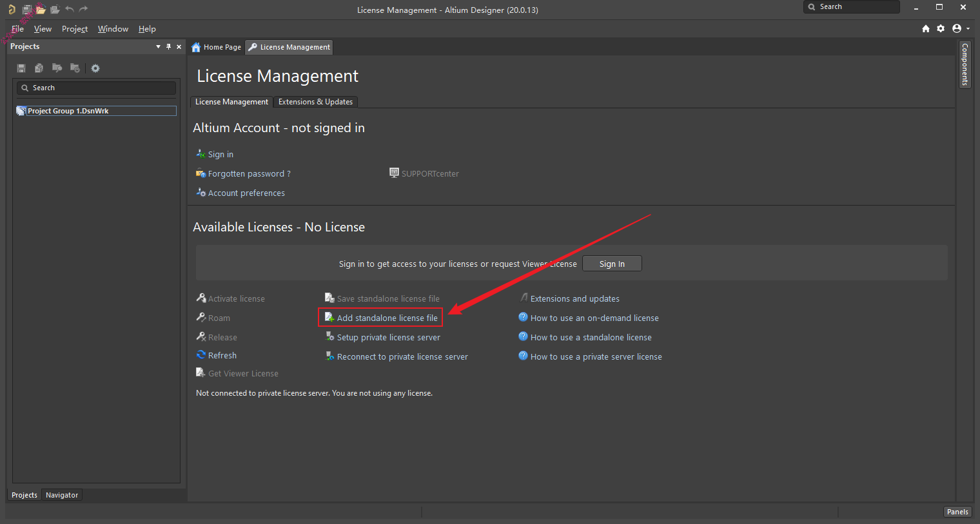
Task: Switch to the Navigator tab
Action: (x=62, y=495)
